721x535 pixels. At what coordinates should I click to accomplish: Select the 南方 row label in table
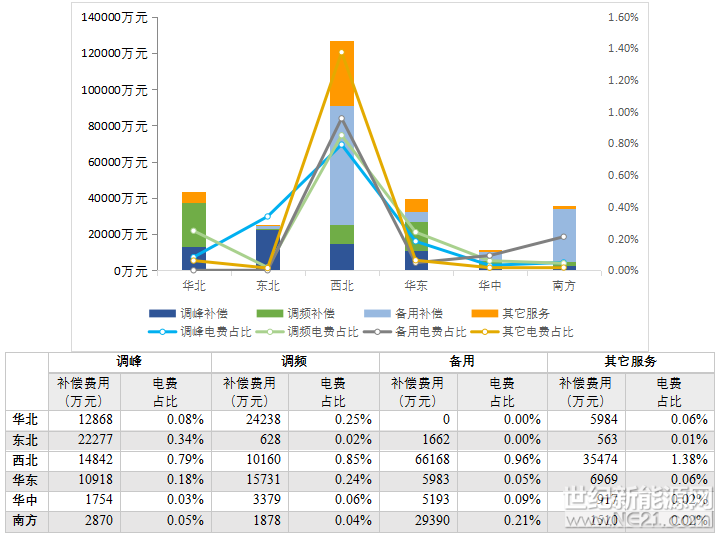click(x=25, y=521)
